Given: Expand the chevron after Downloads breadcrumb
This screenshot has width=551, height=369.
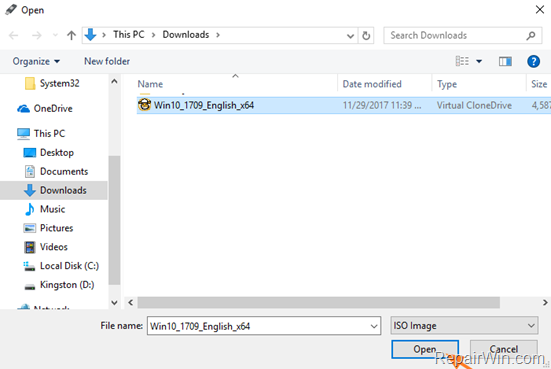Looking at the screenshot, I should pos(218,35).
